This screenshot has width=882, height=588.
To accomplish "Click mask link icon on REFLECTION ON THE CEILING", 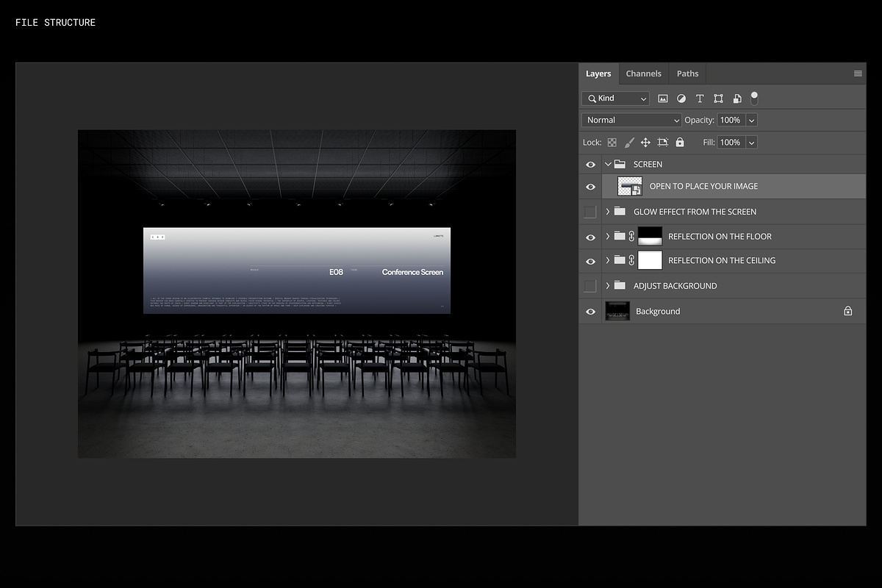I will [x=631, y=260].
